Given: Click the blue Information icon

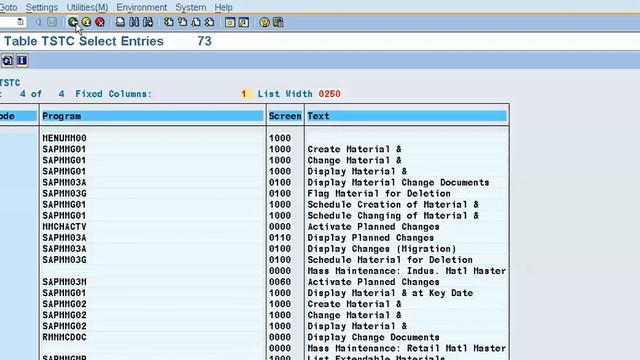Looking at the screenshot, I should tap(22, 61).
